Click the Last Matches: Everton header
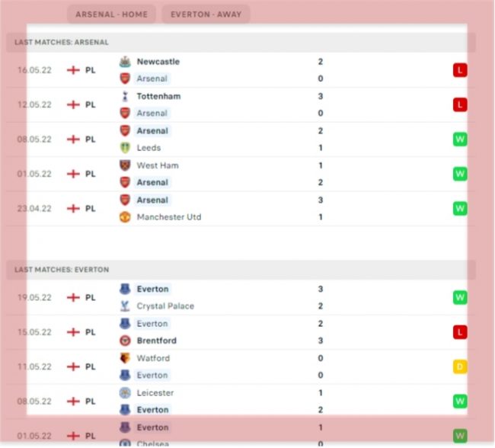This screenshot has width=495, height=448. pos(62,270)
